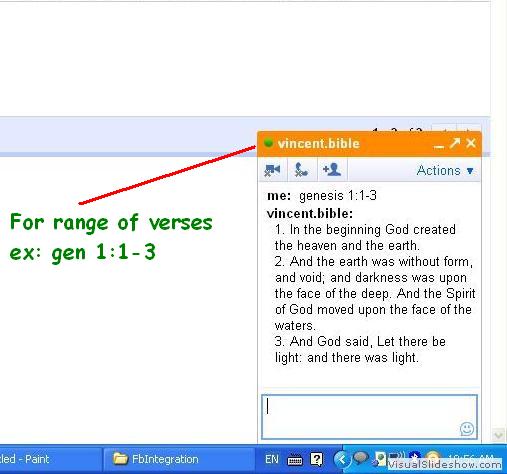Viewport: 507px width, 474px height.
Task: Open the EN language bar indicator
Action: (272, 460)
